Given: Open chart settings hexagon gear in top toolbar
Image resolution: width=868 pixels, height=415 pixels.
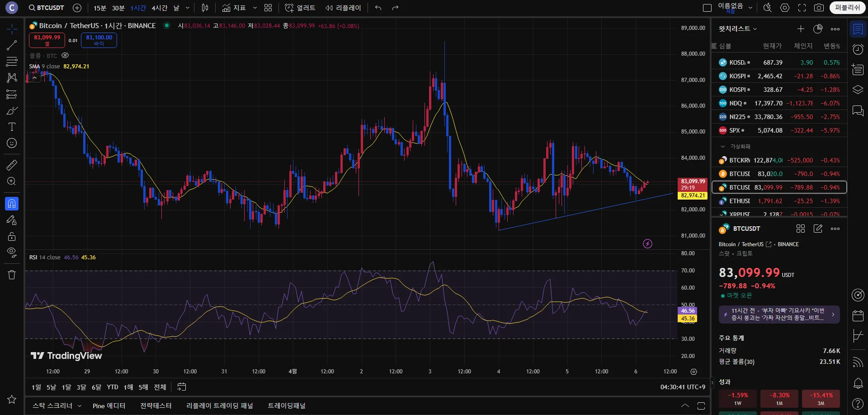Looking at the screenshot, I should 785,8.
